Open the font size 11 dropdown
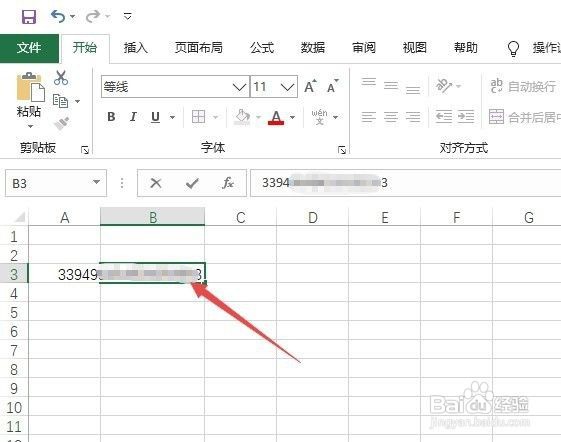Viewport: 561px width, 442px height. 287,87
